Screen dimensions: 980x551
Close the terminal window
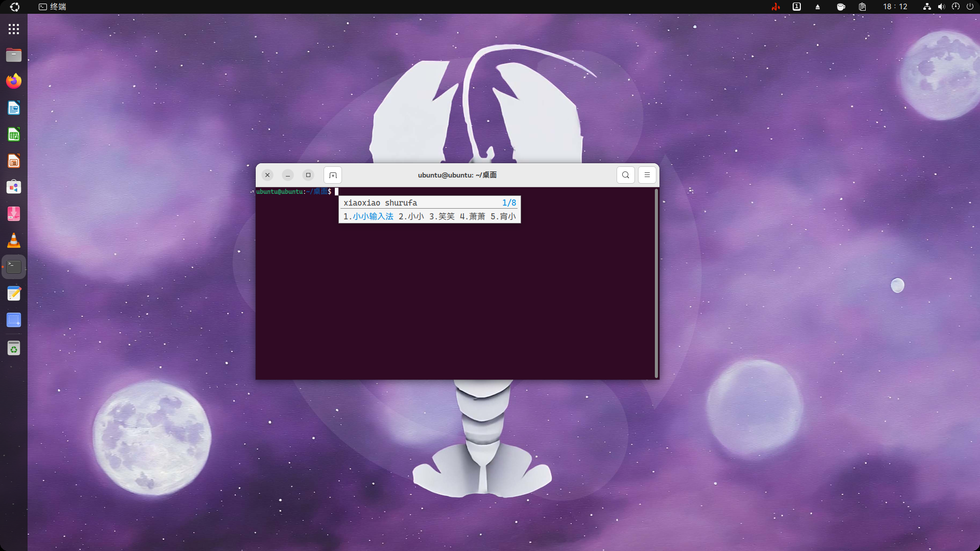(267, 175)
